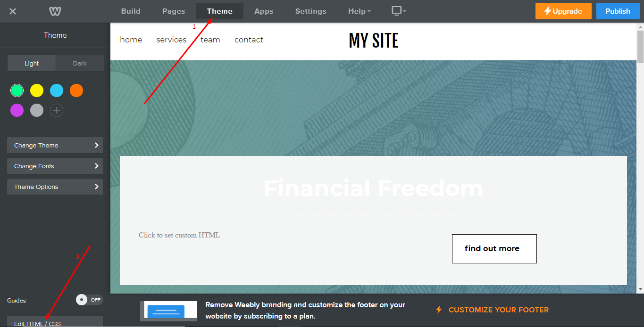The height and width of the screenshot is (327, 644).
Task: Select the orange color swatch
Action: (x=76, y=90)
